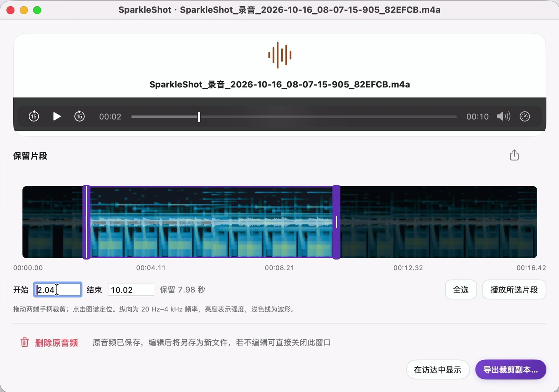Click the window title text
This screenshot has width=559, height=392.
(x=279, y=10)
